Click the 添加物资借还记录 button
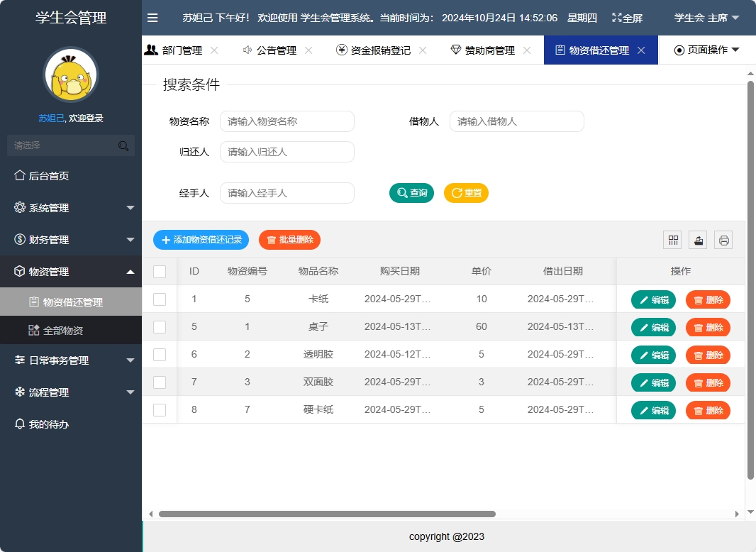 click(x=200, y=240)
